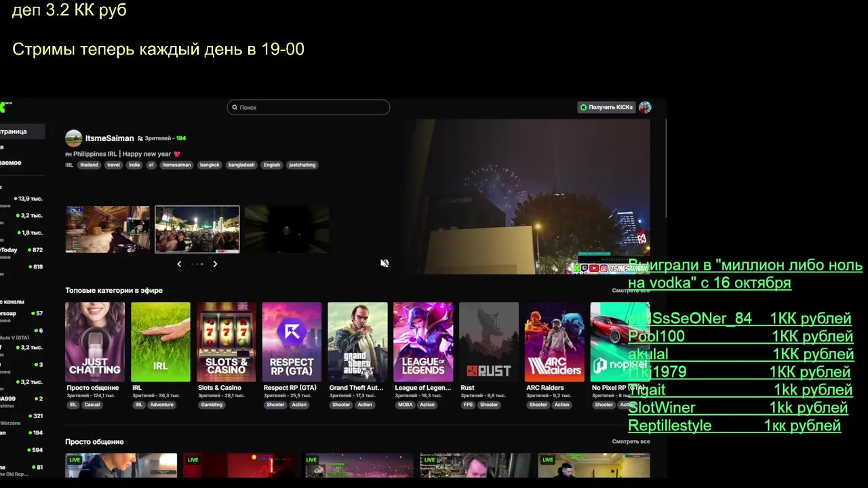Open the Respect RP (GTA) category cover
The width and height of the screenshot is (868, 488).
point(292,342)
